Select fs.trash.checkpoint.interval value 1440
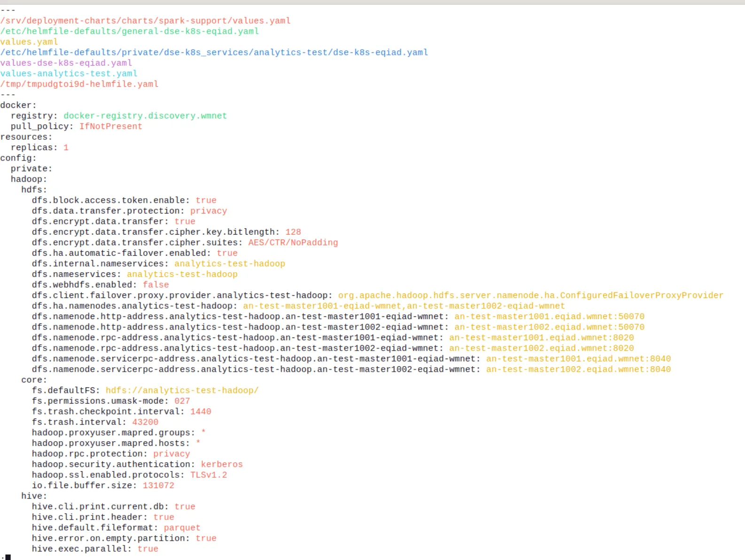This screenshot has height=560, width=745. click(x=201, y=411)
